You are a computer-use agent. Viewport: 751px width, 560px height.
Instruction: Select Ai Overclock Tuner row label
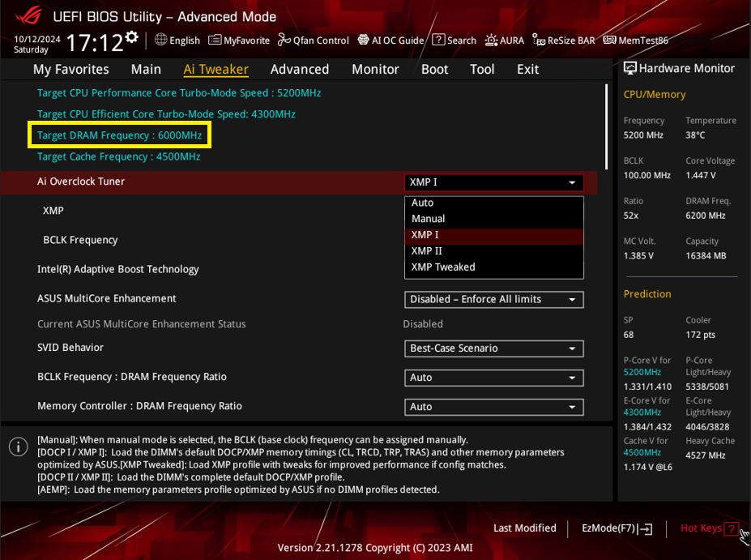81,182
